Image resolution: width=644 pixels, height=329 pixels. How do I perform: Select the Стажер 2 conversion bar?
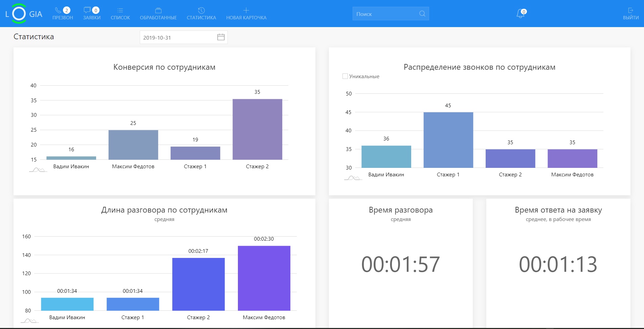pos(257,129)
